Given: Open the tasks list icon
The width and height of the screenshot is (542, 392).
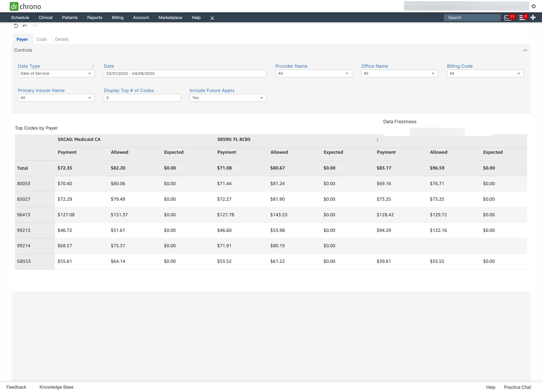Looking at the screenshot, I should click(x=522, y=18).
